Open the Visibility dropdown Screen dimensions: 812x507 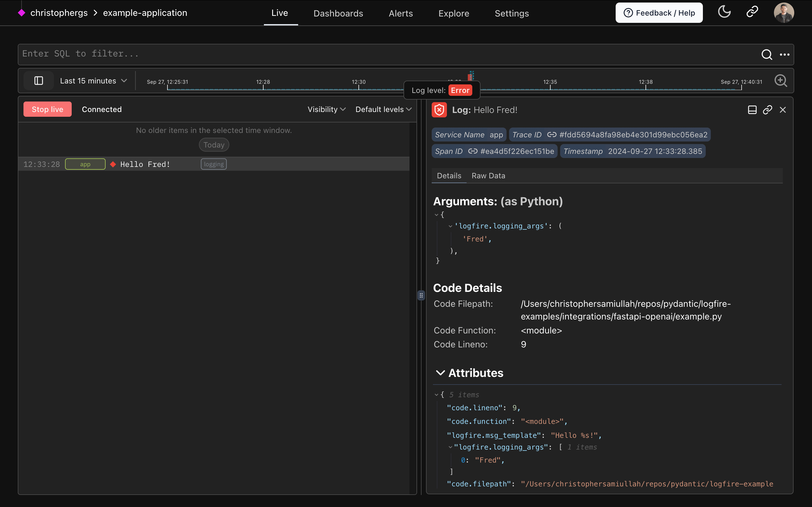[326, 109]
